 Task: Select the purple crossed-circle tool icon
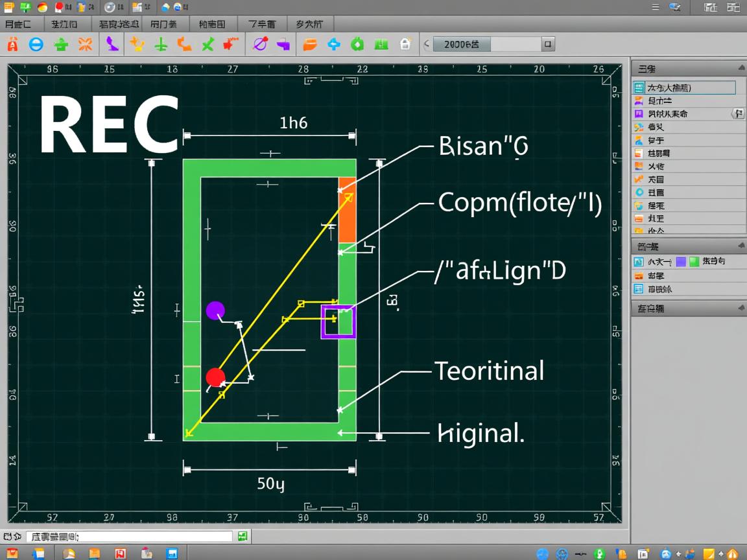(x=259, y=45)
